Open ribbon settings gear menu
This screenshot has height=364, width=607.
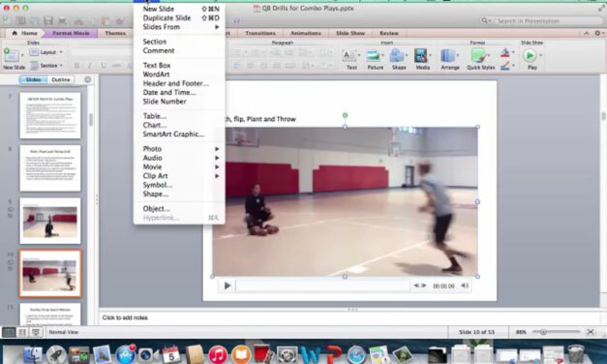pos(598,33)
